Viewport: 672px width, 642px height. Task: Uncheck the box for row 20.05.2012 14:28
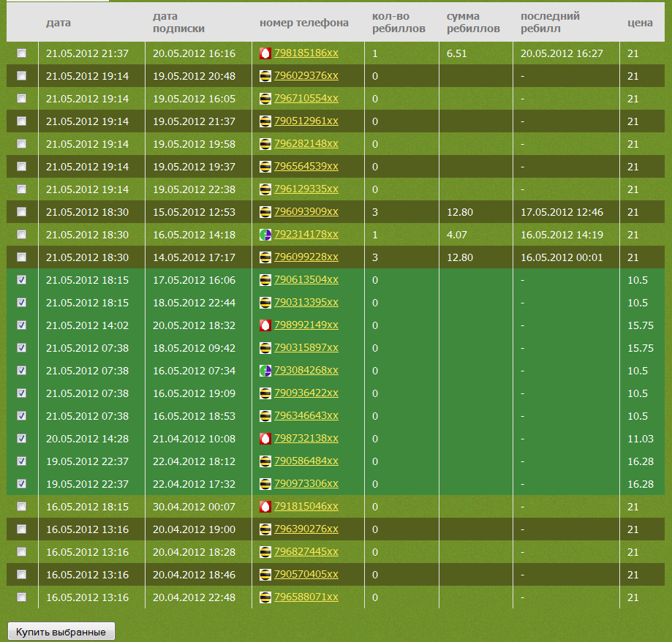click(x=21, y=439)
